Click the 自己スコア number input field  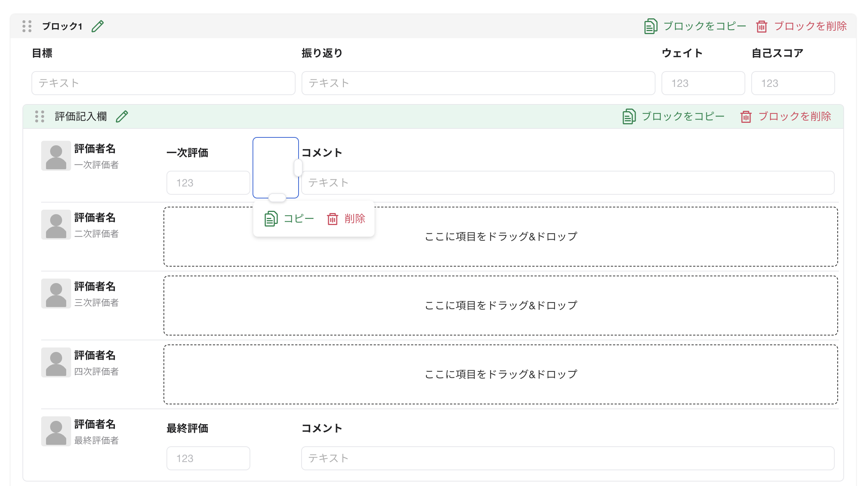pyautogui.click(x=793, y=83)
